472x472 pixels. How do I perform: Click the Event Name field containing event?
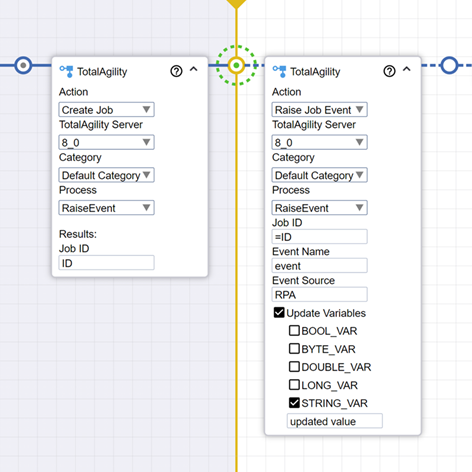coord(319,266)
